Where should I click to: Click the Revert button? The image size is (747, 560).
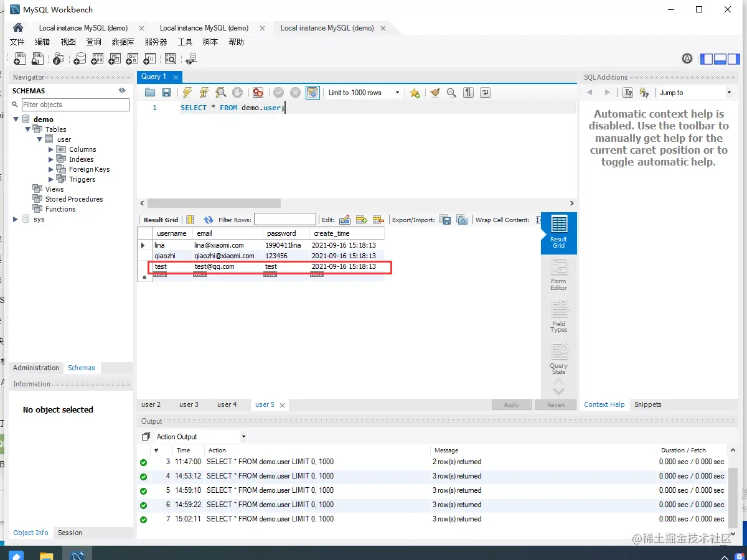coord(556,405)
